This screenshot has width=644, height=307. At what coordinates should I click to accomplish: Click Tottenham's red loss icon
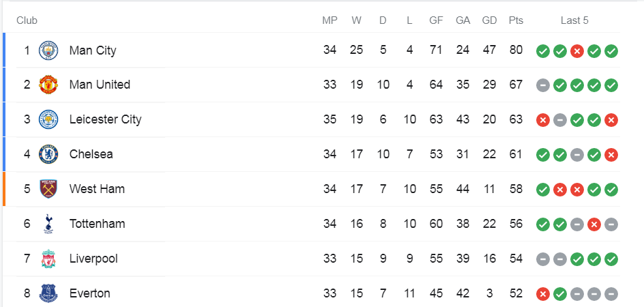pyautogui.click(x=594, y=224)
